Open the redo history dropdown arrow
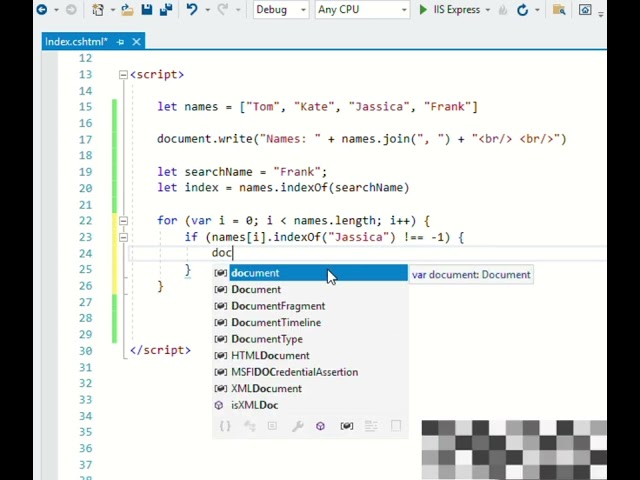640x480 pixels. [x=238, y=10]
